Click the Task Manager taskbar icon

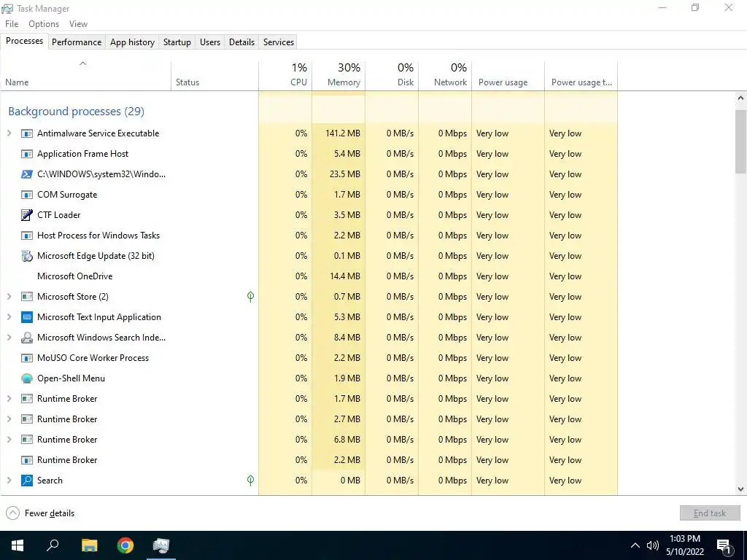[161, 545]
